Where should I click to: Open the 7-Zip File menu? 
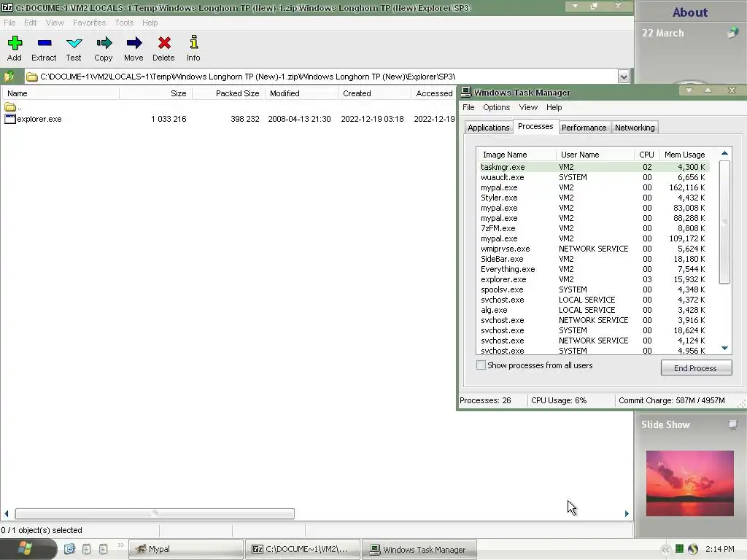9,23
